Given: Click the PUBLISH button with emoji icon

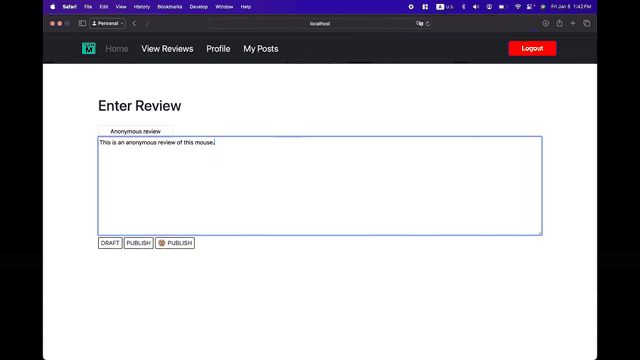Looking at the screenshot, I should point(175,243).
